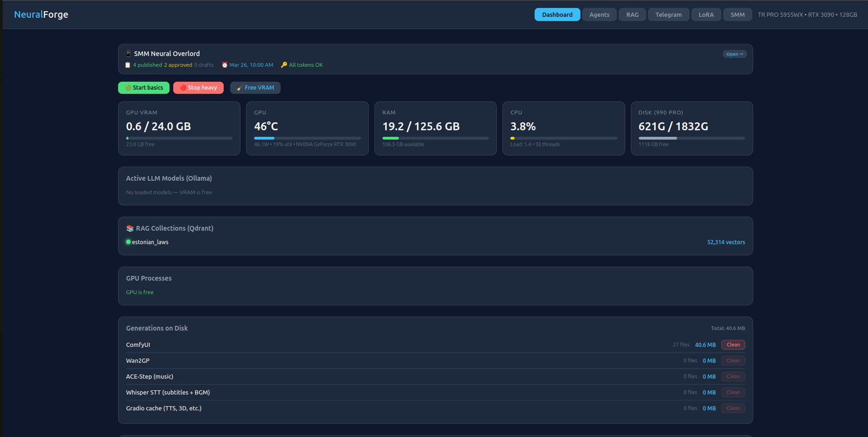Click the green circle icon in Start basics
This screenshot has height=437, width=868.
pos(128,88)
